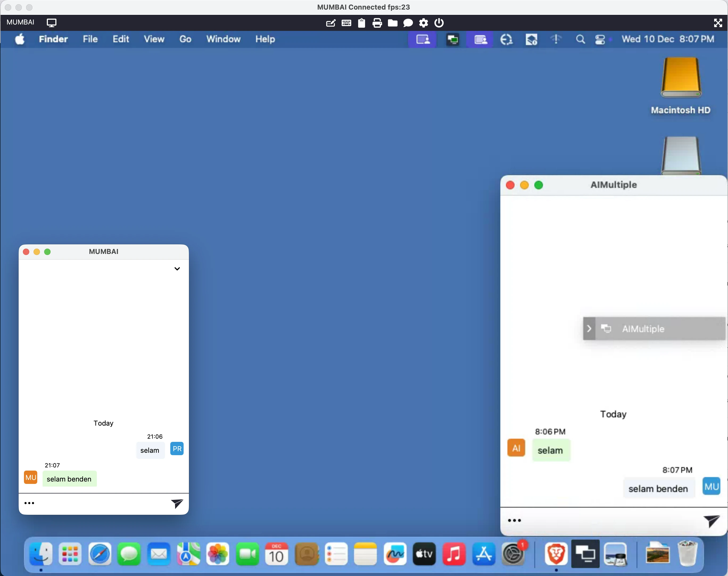Open Launchpad from the Dock
This screenshot has height=576, width=728.
point(70,554)
